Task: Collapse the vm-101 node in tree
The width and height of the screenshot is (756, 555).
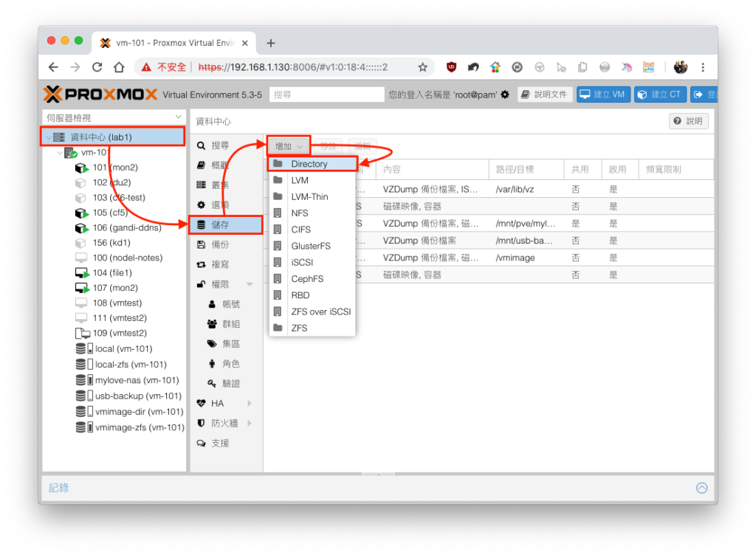Action: tap(60, 153)
